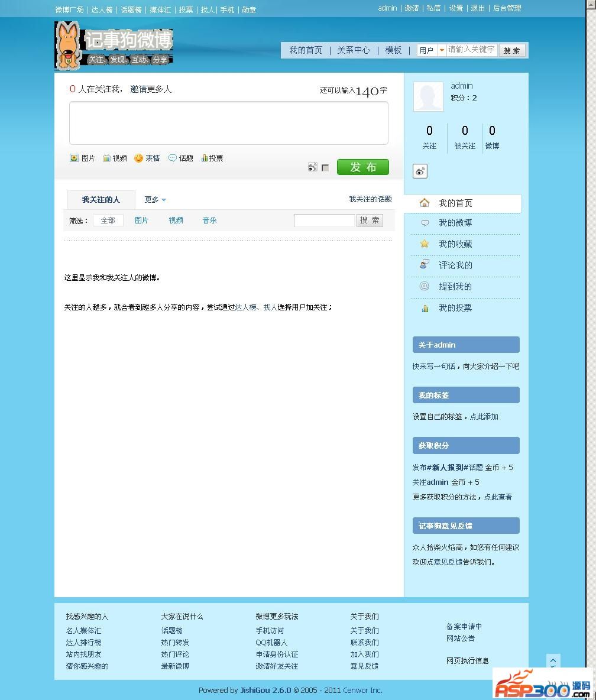The width and height of the screenshot is (596, 700).
Task: Focus the header keyword search field
Action: tap(472, 50)
